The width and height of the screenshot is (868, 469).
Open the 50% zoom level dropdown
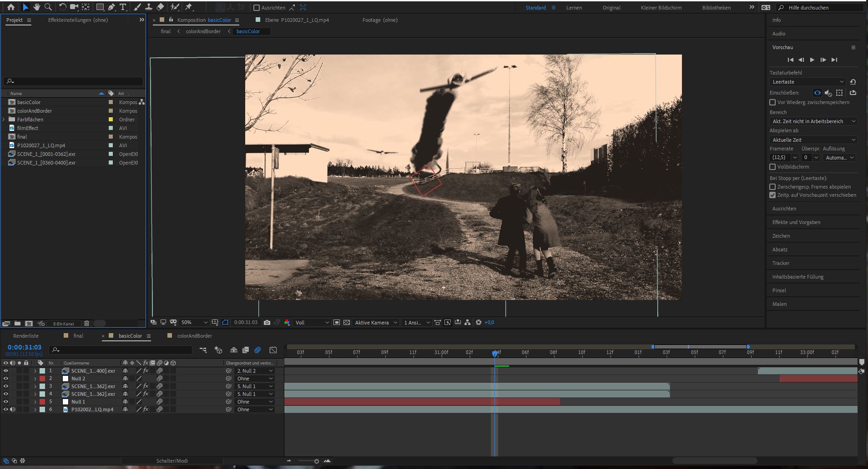coord(194,323)
